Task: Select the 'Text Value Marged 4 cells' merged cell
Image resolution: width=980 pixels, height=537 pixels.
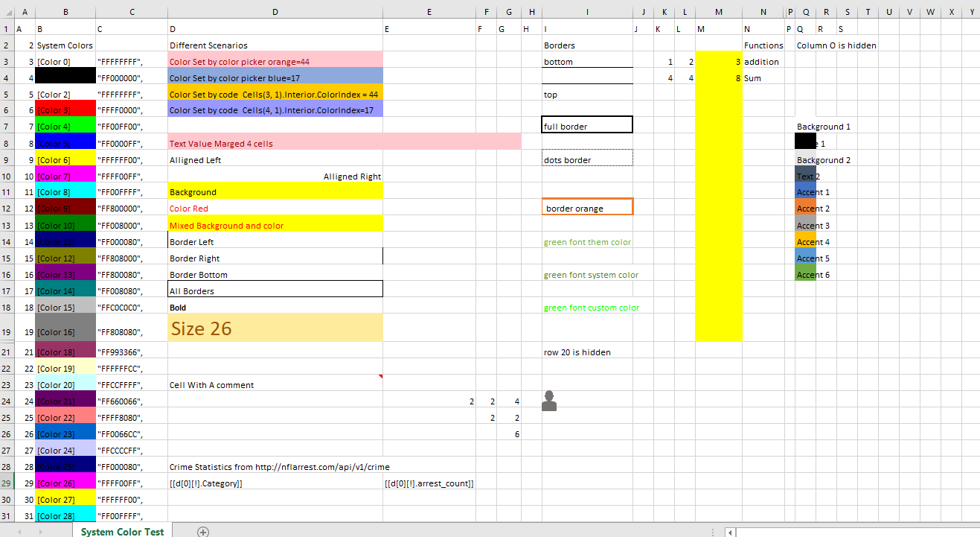Action: 344,143
